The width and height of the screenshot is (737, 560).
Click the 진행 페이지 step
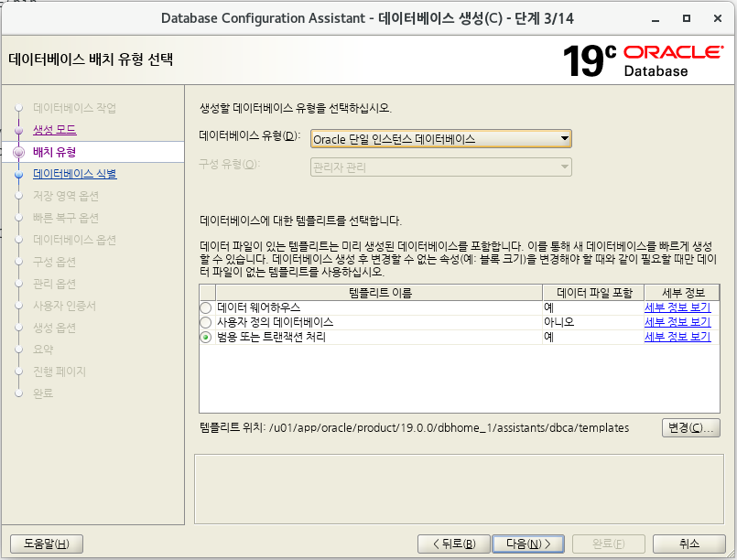click(x=60, y=372)
